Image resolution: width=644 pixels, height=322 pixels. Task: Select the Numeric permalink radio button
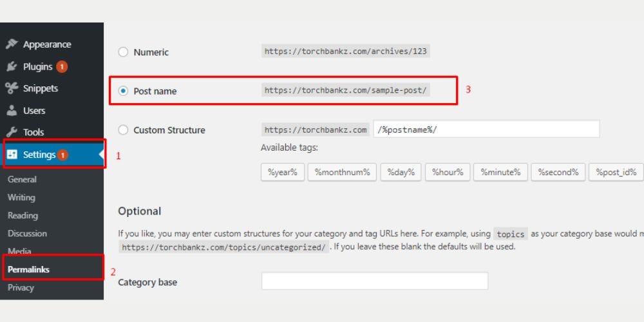[x=123, y=52]
